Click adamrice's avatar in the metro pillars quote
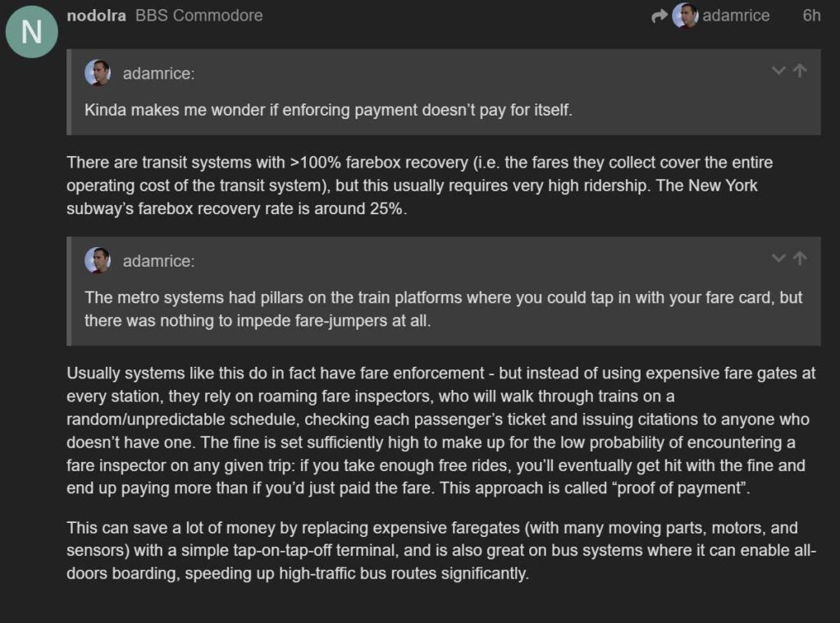Image resolution: width=840 pixels, height=623 pixels. point(98,261)
